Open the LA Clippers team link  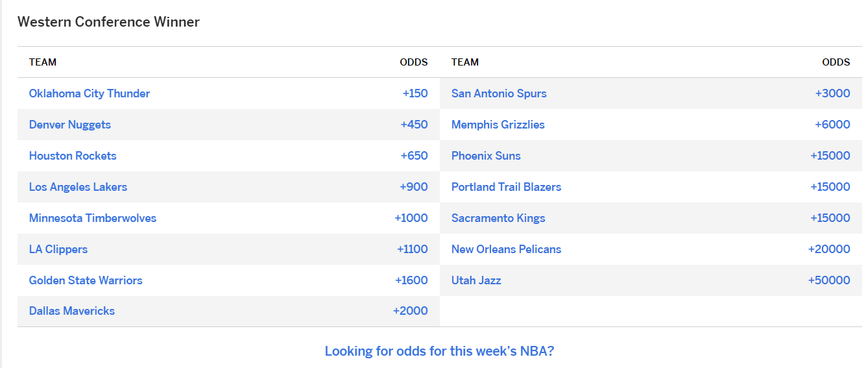click(x=58, y=249)
